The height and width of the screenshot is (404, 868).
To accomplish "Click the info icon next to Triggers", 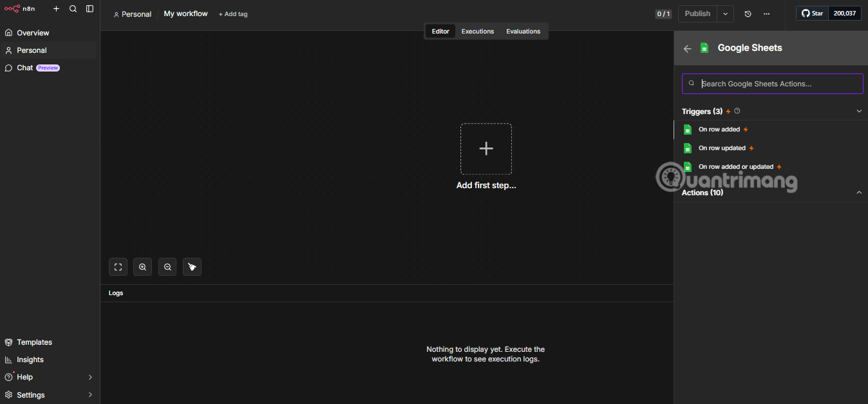I will tap(737, 111).
